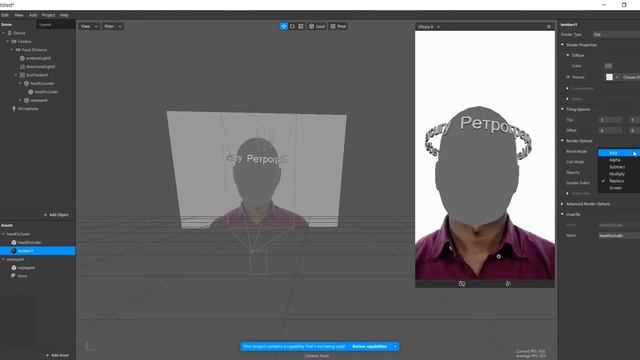The image size is (640, 360).
Task: Click the Diffuse Color swatch
Action: click(x=608, y=66)
